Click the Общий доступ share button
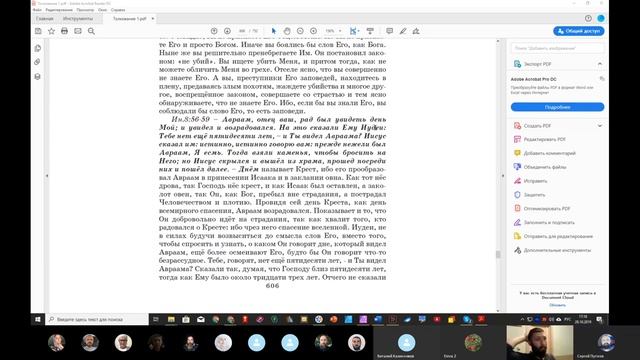The height and width of the screenshot is (360, 640). pyautogui.click(x=579, y=31)
